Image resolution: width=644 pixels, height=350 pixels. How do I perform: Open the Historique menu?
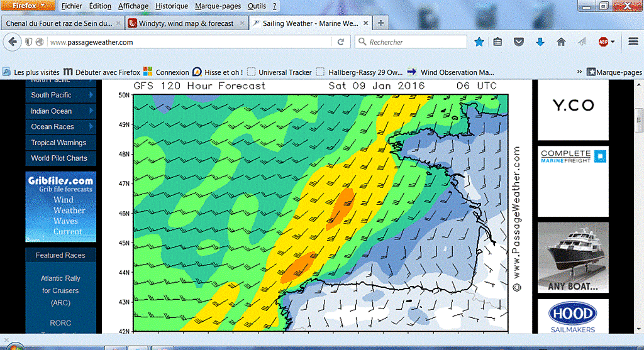(171, 6)
